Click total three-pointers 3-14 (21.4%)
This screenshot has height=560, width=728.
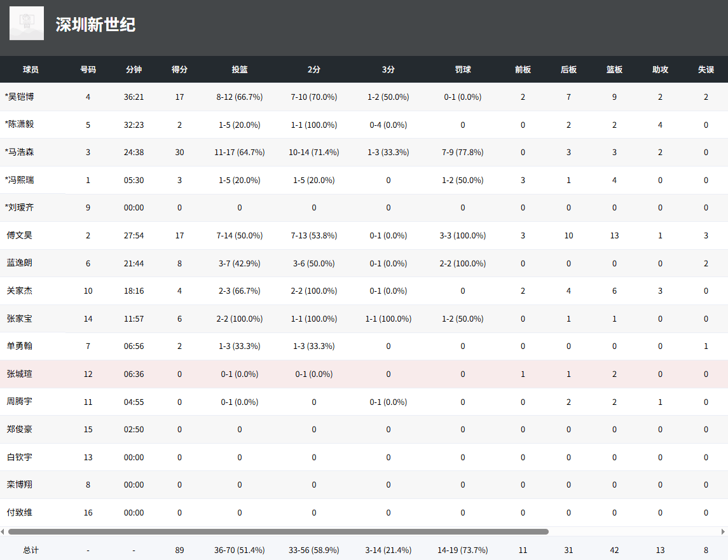coord(388,550)
